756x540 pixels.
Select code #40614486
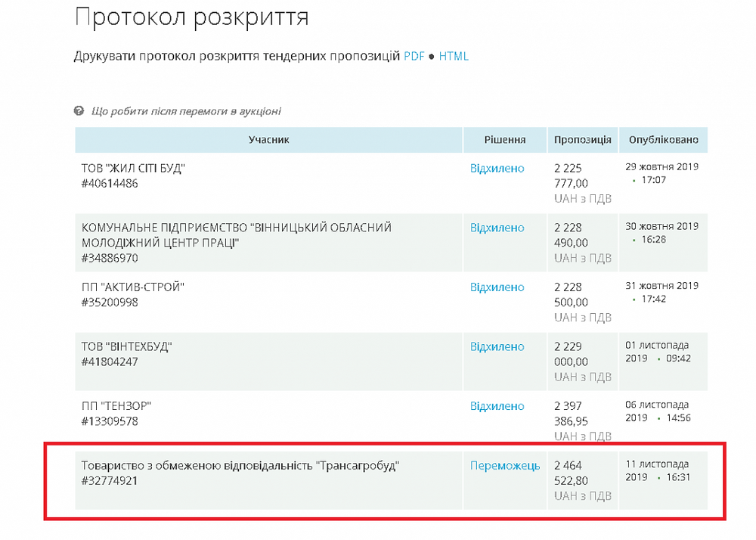(110, 184)
